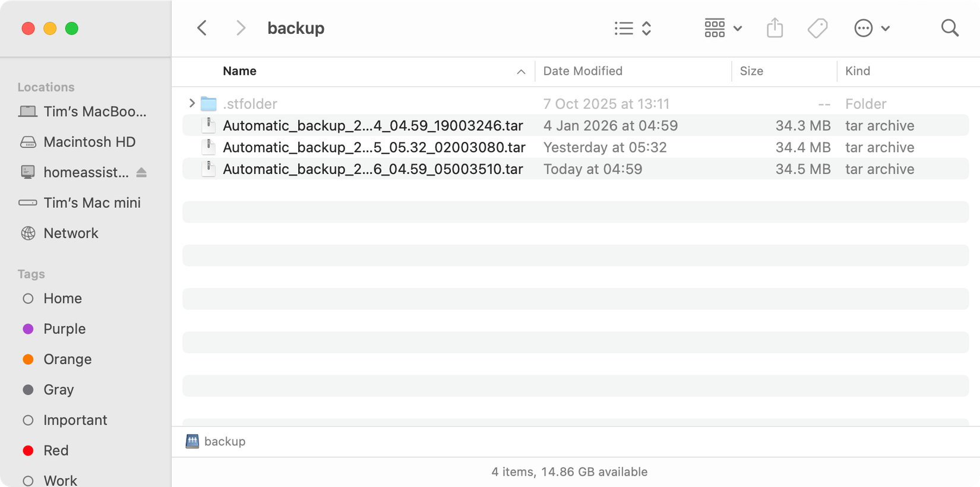Click backup folder in path bar
The width and height of the screenshot is (980, 487).
[224, 441]
